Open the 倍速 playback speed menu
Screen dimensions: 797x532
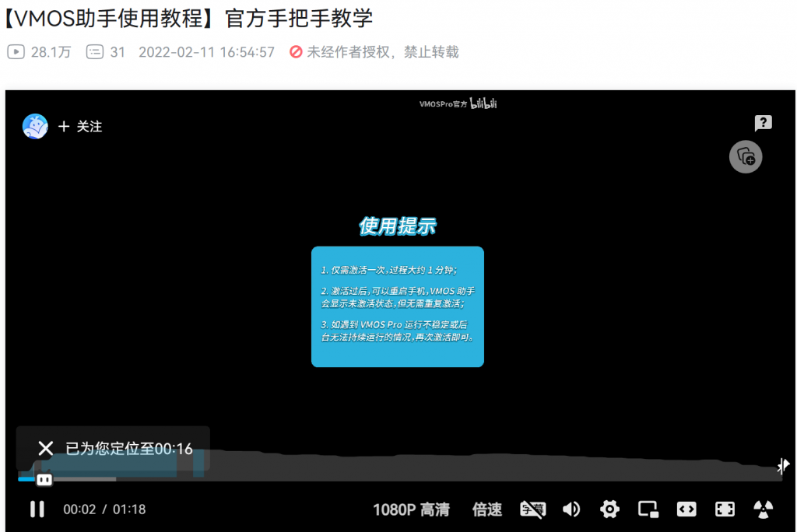coord(487,509)
